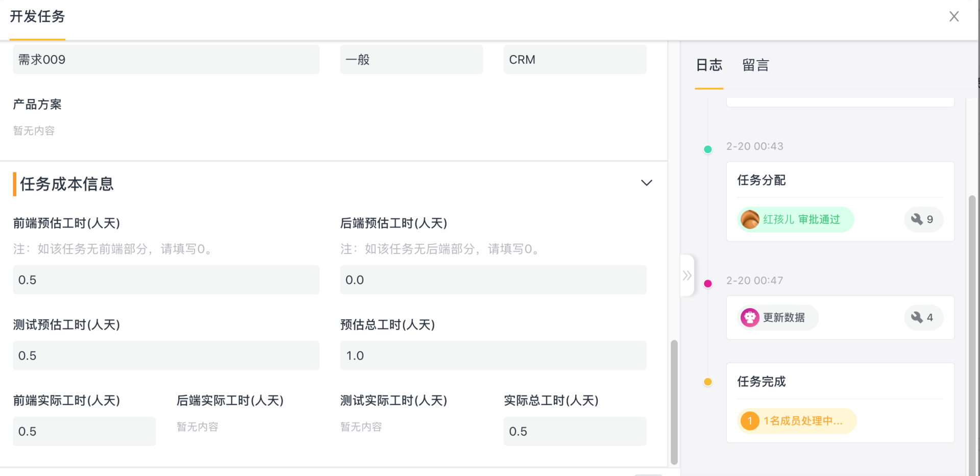Open the 更新数据 log entry
980x476 pixels.
point(778,317)
